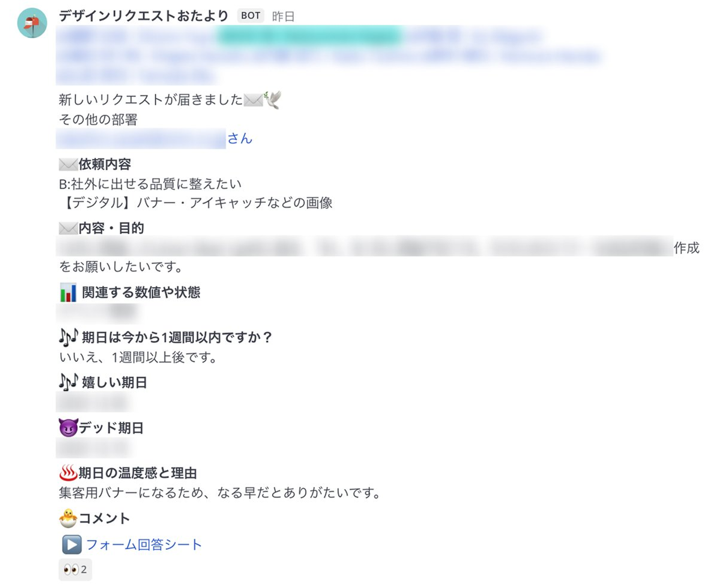Click the play button emoji before フォーム回答シート
718x588 pixels.
pyautogui.click(x=71, y=545)
